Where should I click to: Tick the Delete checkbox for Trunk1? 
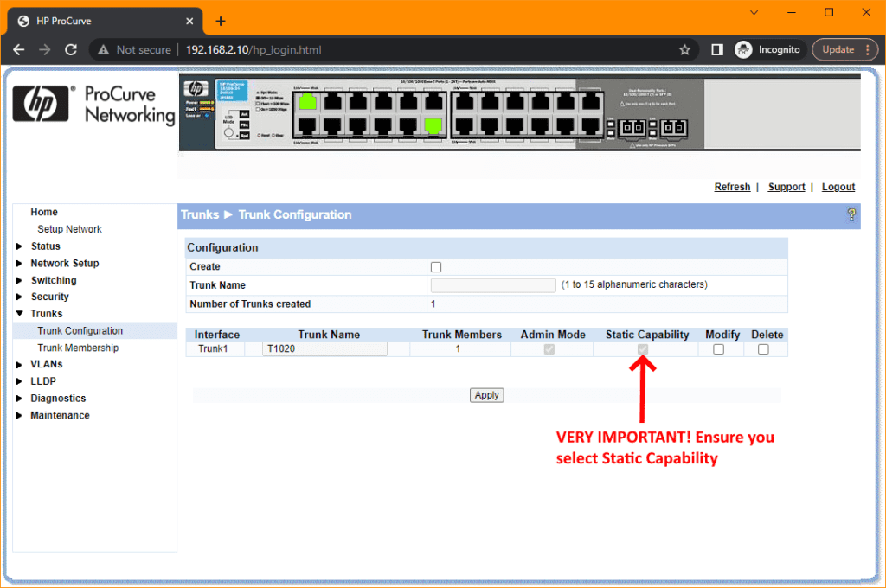point(763,349)
